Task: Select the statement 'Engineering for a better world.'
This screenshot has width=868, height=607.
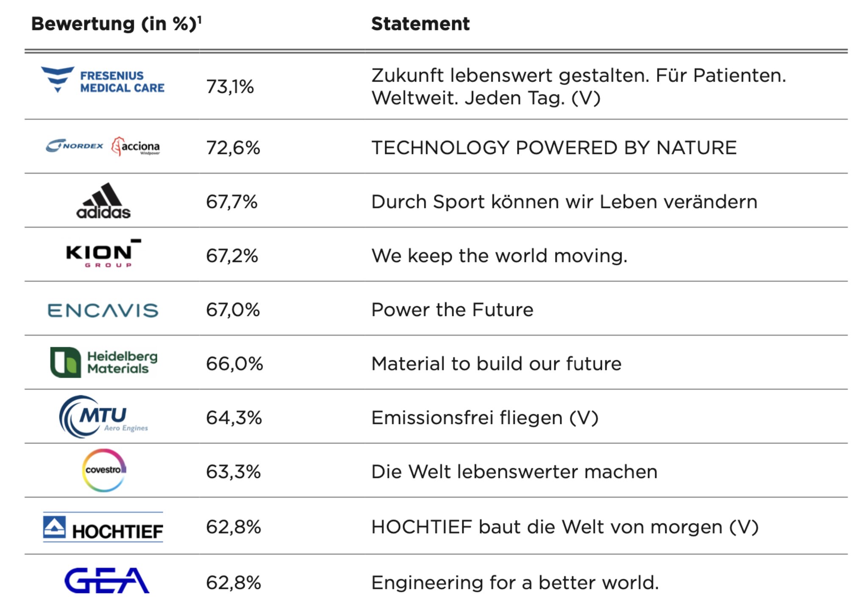Action: [515, 583]
